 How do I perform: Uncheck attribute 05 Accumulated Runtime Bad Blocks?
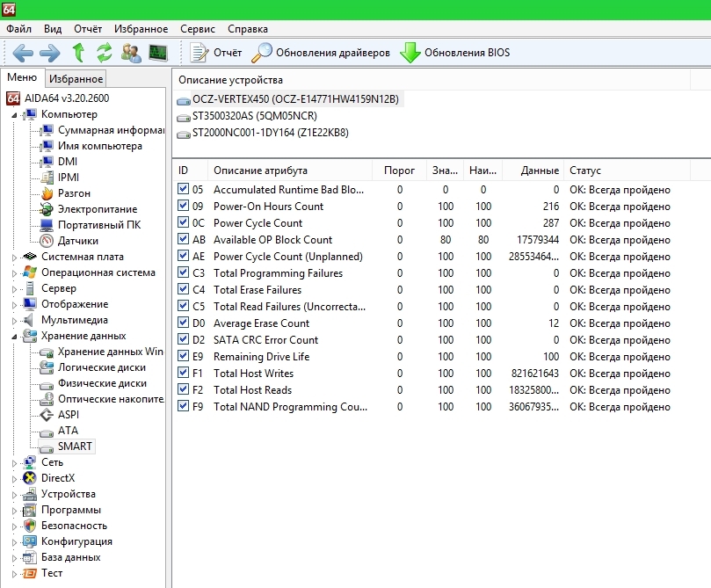point(183,189)
